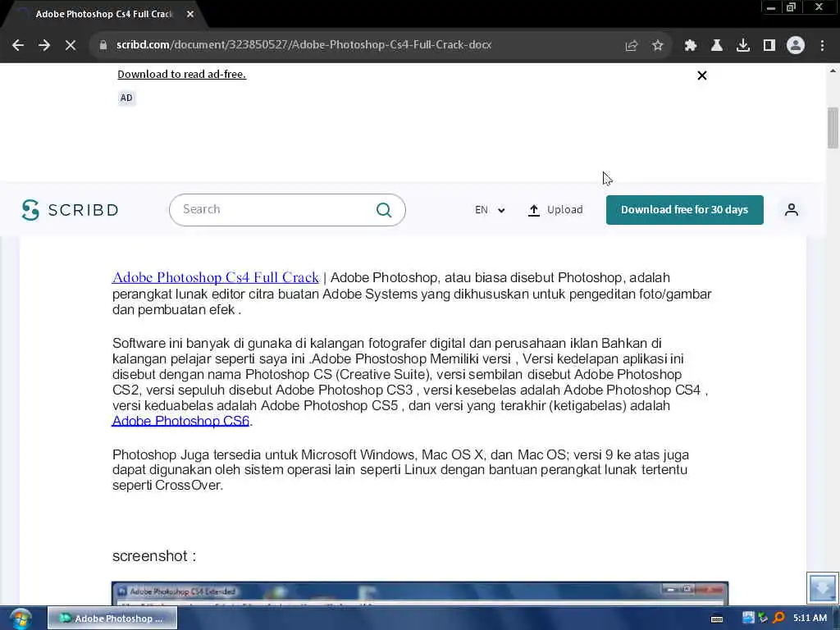Open the Extensions puzzle icon
The height and width of the screenshot is (630, 840).
click(691, 46)
